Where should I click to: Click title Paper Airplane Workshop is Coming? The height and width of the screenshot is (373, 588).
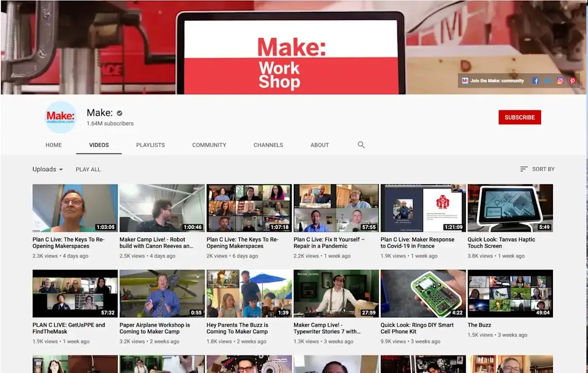(155, 328)
